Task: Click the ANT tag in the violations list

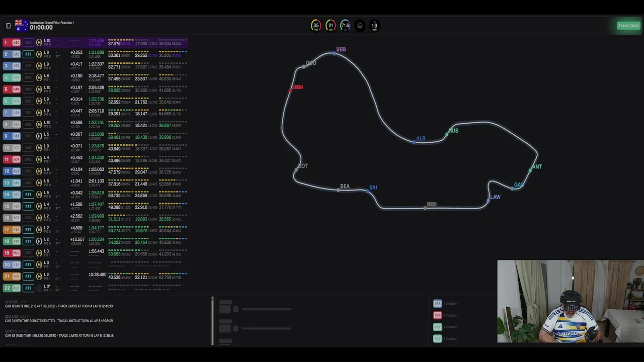Action: (x=437, y=327)
